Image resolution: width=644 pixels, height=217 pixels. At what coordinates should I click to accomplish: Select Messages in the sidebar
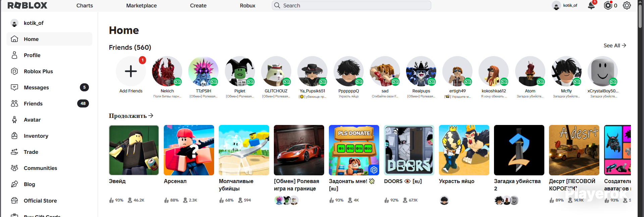49,87
